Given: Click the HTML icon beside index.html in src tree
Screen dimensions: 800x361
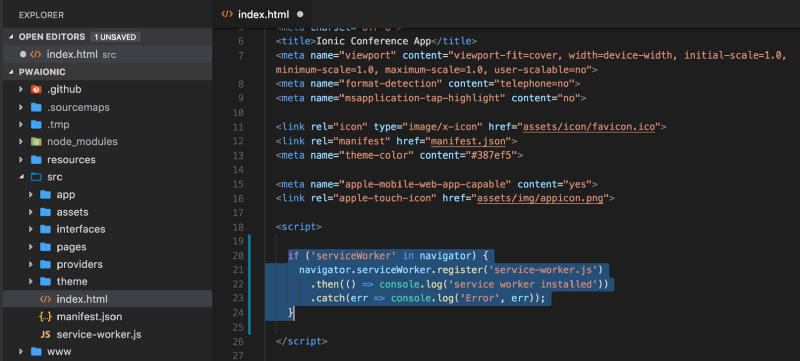Looking at the screenshot, I should (45, 299).
